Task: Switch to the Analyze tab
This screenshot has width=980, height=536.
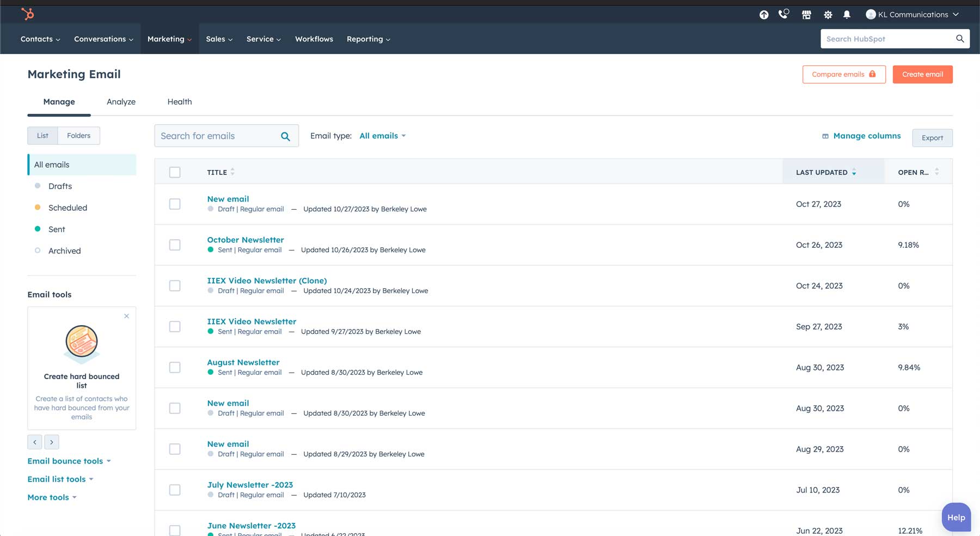Action: coord(121,101)
